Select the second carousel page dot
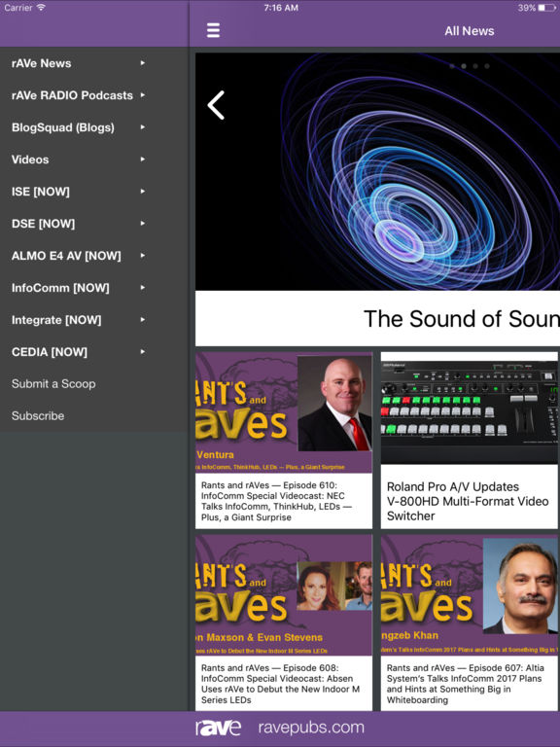Image resolution: width=560 pixels, height=747 pixels. click(x=464, y=66)
